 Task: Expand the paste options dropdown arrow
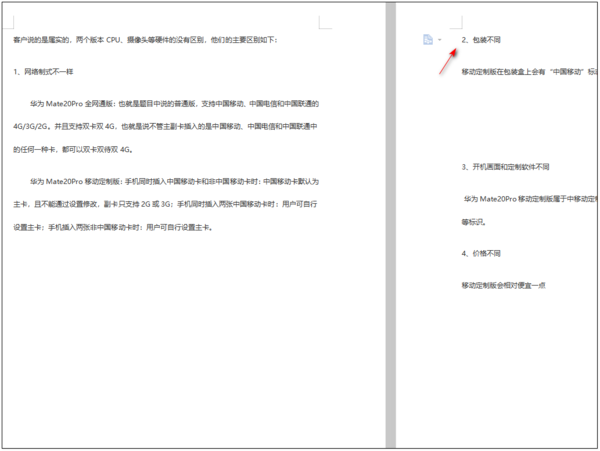click(439, 39)
